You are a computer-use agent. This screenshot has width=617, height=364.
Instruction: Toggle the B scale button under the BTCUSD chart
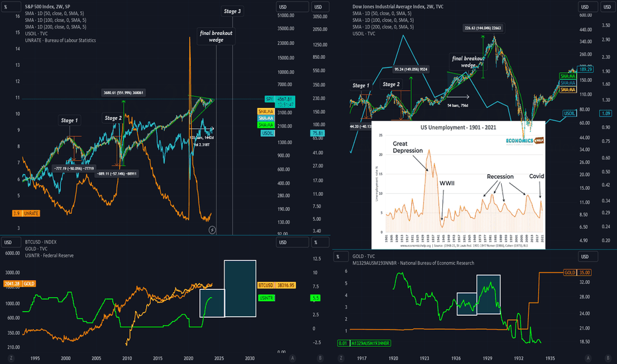tap(320, 358)
